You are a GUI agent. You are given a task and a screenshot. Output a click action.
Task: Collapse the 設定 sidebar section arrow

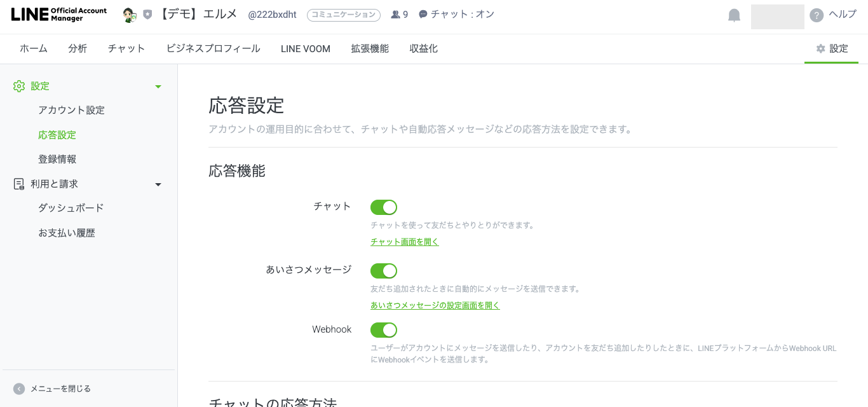(158, 86)
